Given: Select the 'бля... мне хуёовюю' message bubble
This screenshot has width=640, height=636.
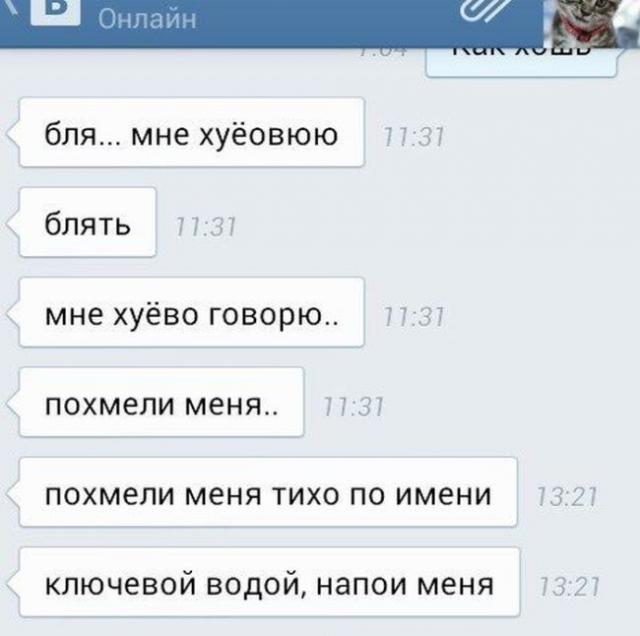Looking at the screenshot, I should 192,132.
